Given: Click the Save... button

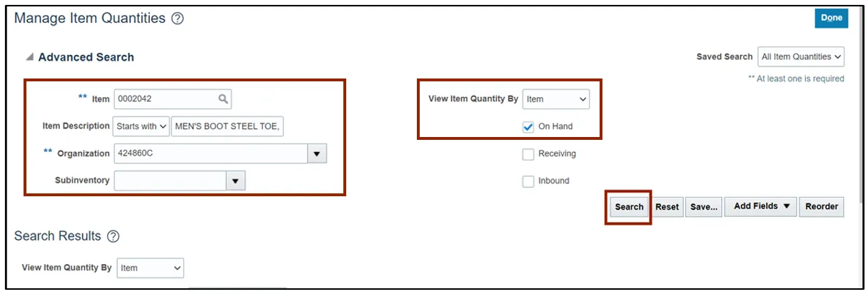Looking at the screenshot, I should [704, 207].
